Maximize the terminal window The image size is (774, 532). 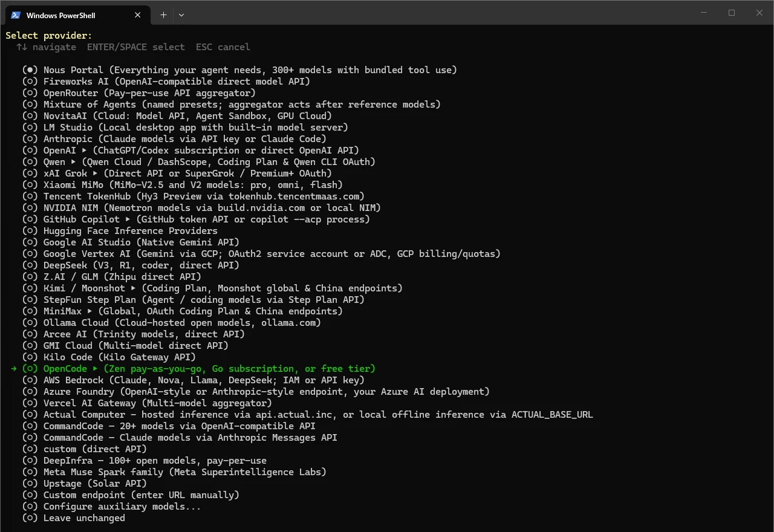pyautogui.click(x=732, y=13)
